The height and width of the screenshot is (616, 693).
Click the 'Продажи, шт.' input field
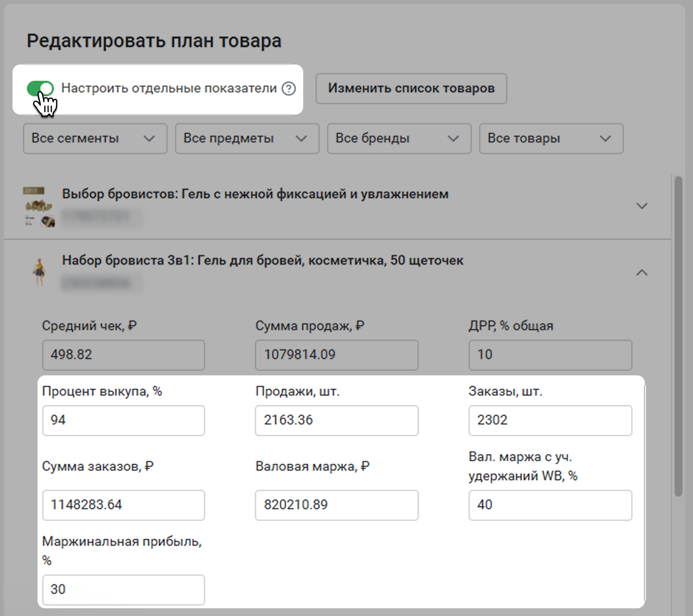pos(336,421)
